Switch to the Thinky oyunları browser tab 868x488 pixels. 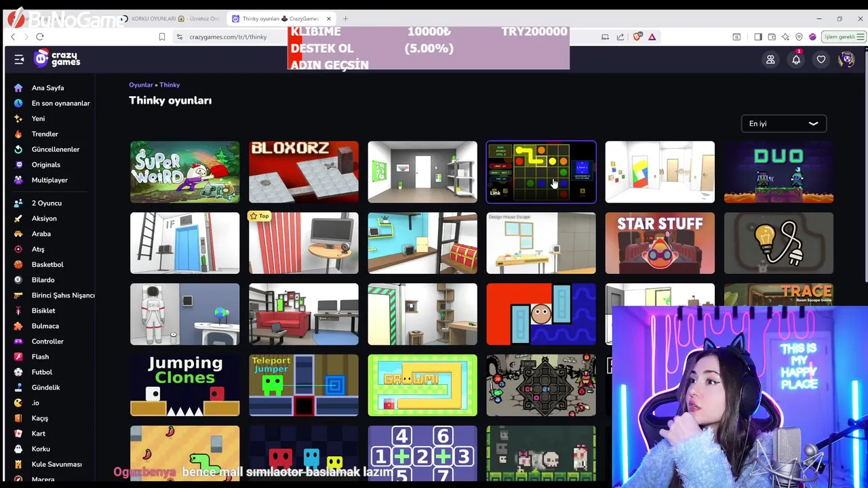point(281,18)
